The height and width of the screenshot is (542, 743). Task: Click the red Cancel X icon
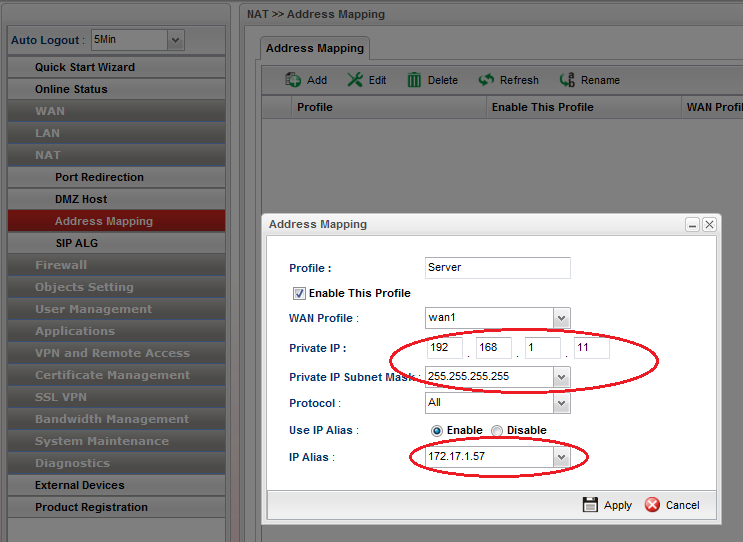coord(652,505)
